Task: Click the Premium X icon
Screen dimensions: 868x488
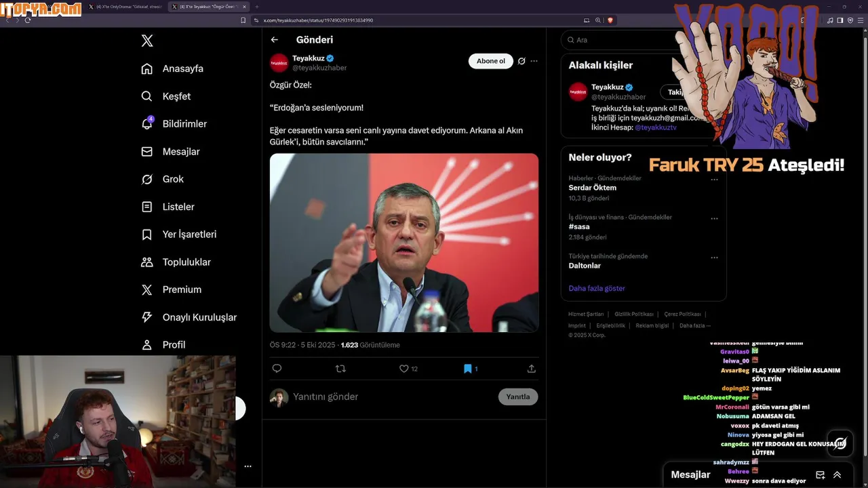Action: [146, 289]
